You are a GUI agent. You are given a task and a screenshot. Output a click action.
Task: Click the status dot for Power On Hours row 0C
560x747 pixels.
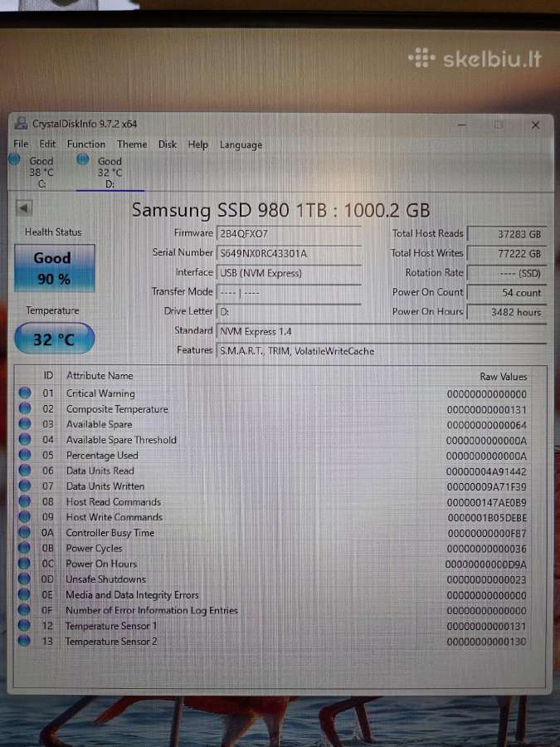24,563
